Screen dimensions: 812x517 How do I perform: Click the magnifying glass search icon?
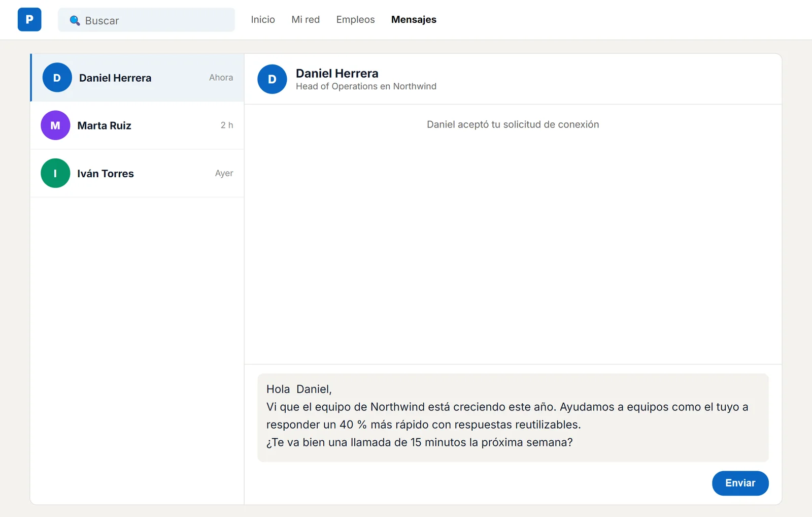(x=75, y=20)
